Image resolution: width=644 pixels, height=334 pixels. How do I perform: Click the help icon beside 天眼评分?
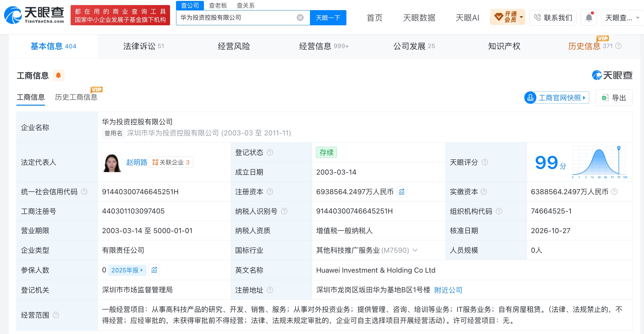485,162
